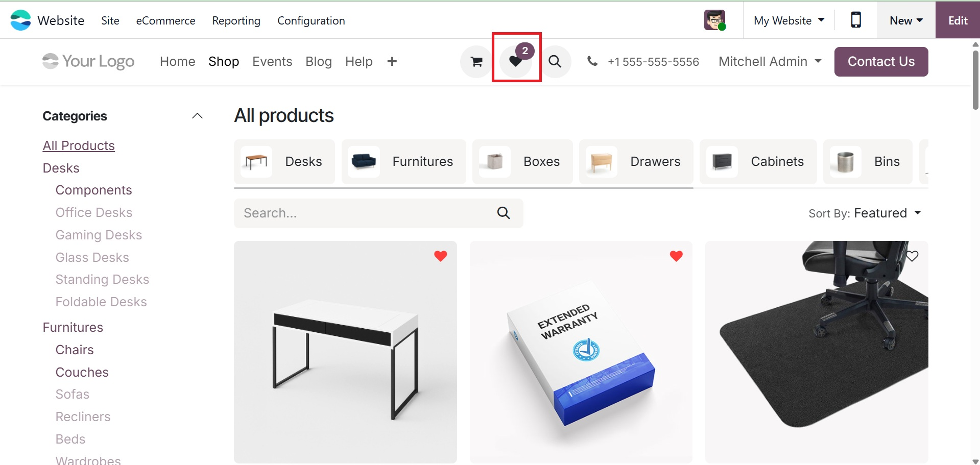This screenshot has width=980, height=465.
Task: Open the wishlist heart icon in header
Action: click(x=516, y=61)
